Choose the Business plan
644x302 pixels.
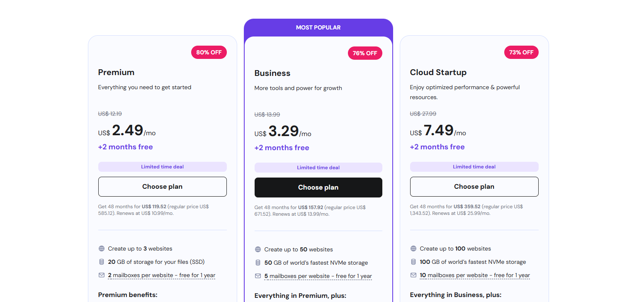[318, 188]
